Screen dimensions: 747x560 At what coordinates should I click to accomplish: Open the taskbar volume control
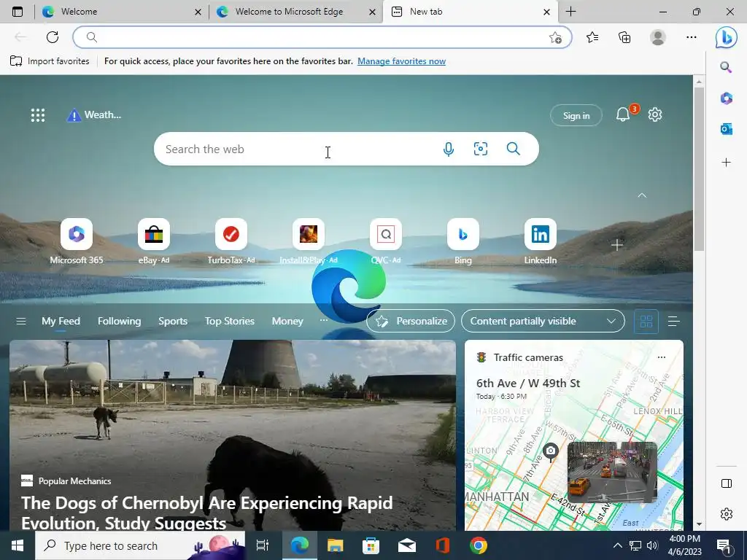click(652, 545)
